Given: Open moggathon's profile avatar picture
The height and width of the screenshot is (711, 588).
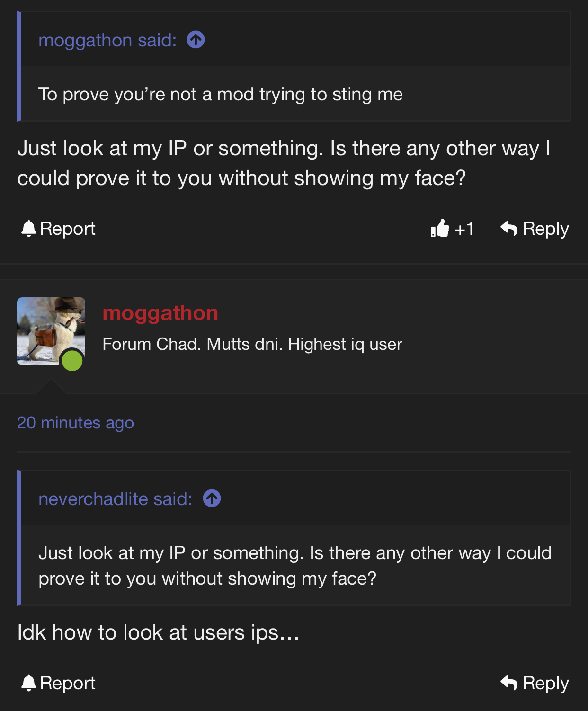Looking at the screenshot, I should click(x=47, y=327).
